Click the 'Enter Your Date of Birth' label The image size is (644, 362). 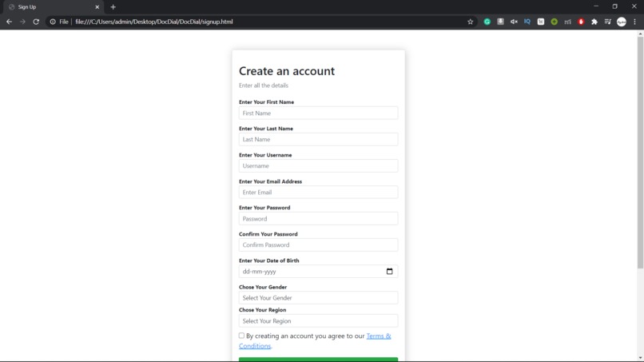(269, 261)
